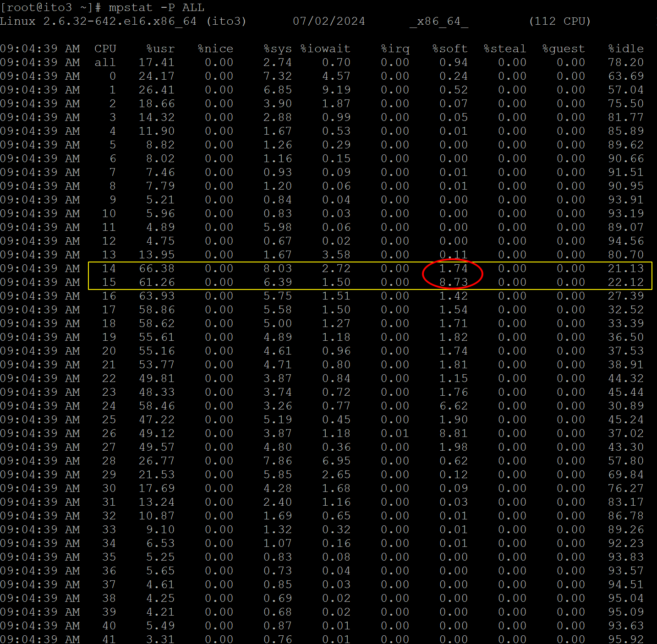657x644 pixels.
Task: Click the '%idle' column header
Action: pos(626,49)
